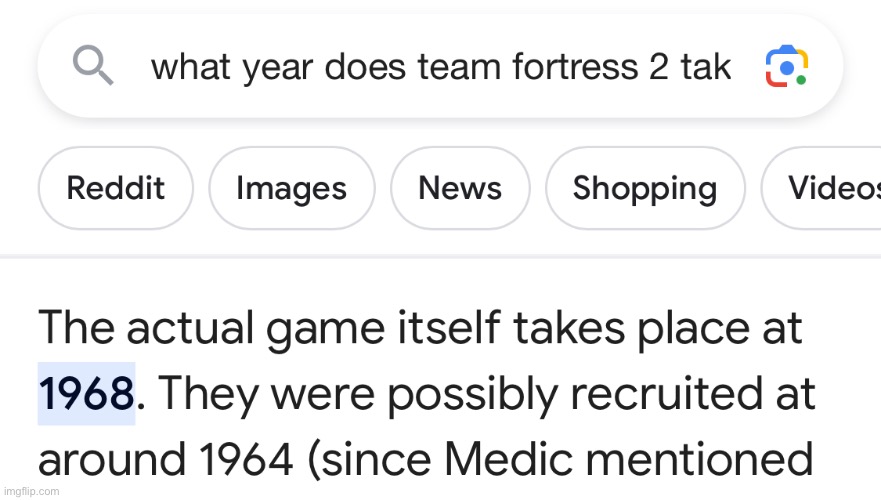Click into the search query text field
Viewport: 881px width, 500px height.
[x=441, y=67]
